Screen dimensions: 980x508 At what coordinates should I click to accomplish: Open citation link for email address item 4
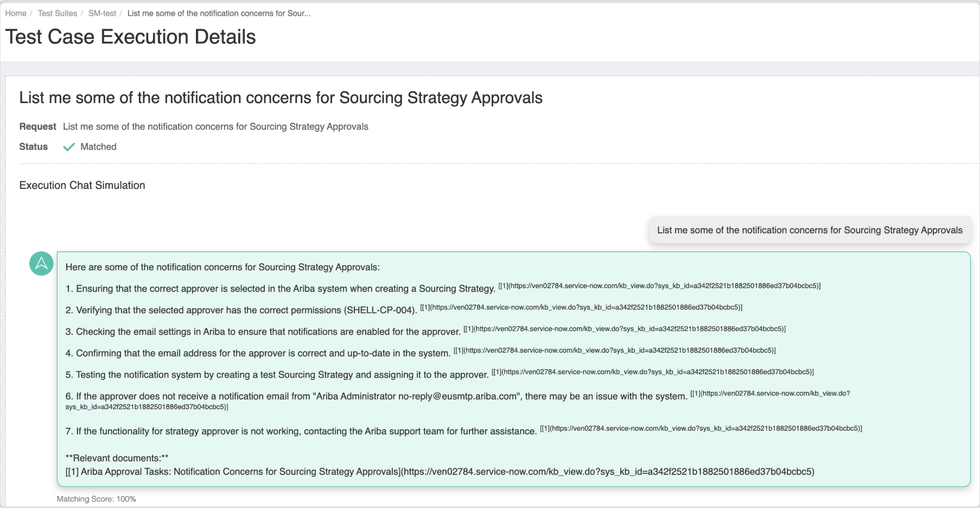pyautogui.click(x=615, y=351)
